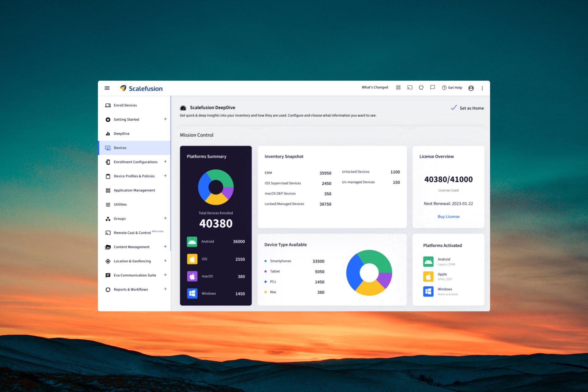Click the refresh circle icon in header
The height and width of the screenshot is (392, 588).
[x=421, y=88]
